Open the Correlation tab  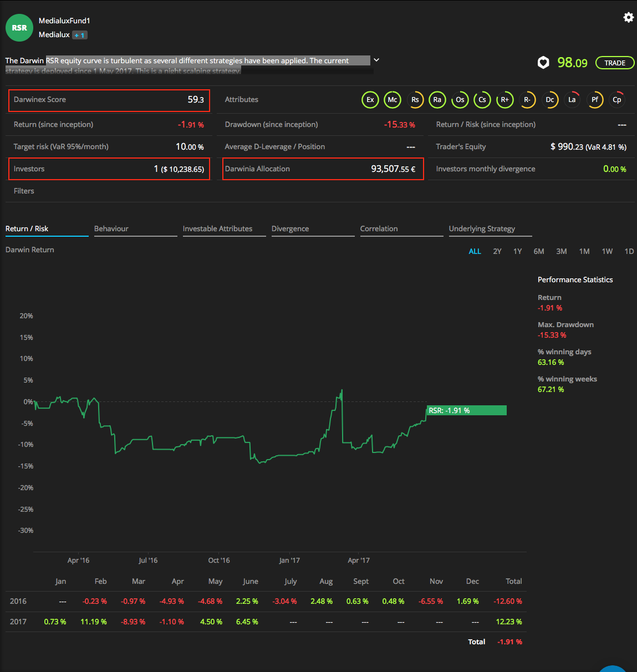click(402, 229)
